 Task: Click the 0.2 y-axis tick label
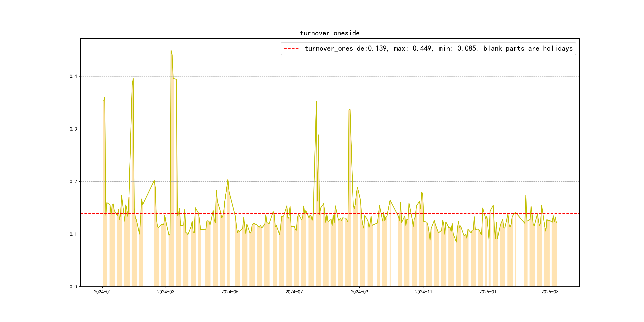[73, 181]
